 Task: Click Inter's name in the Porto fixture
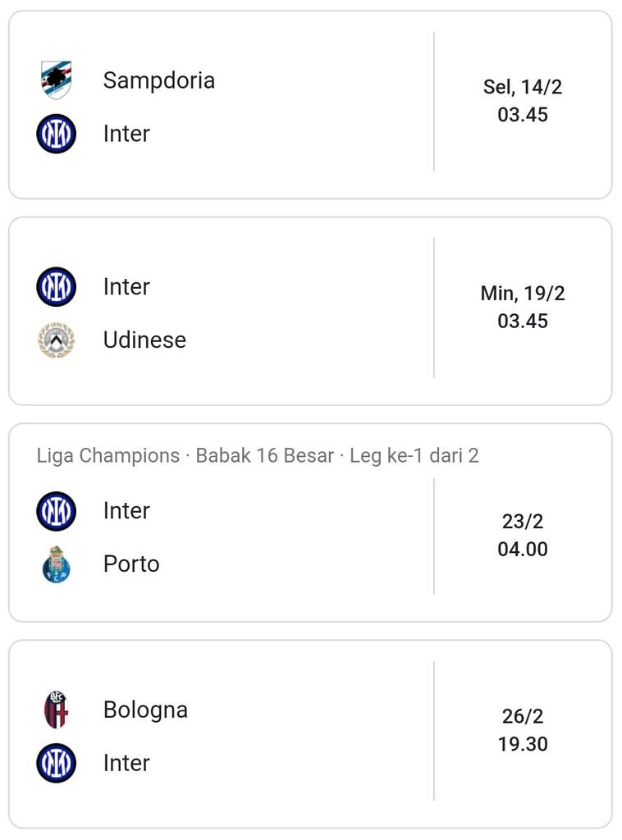coord(126,511)
